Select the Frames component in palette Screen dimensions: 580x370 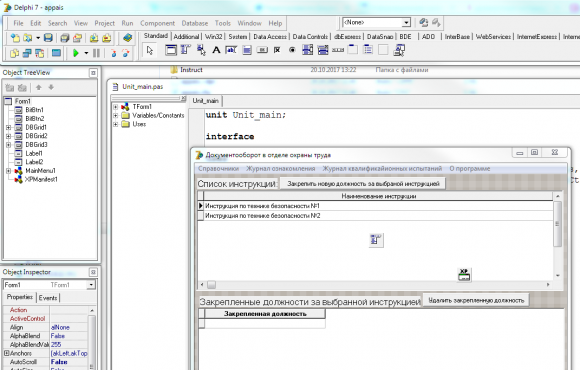click(x=171, y=50)
